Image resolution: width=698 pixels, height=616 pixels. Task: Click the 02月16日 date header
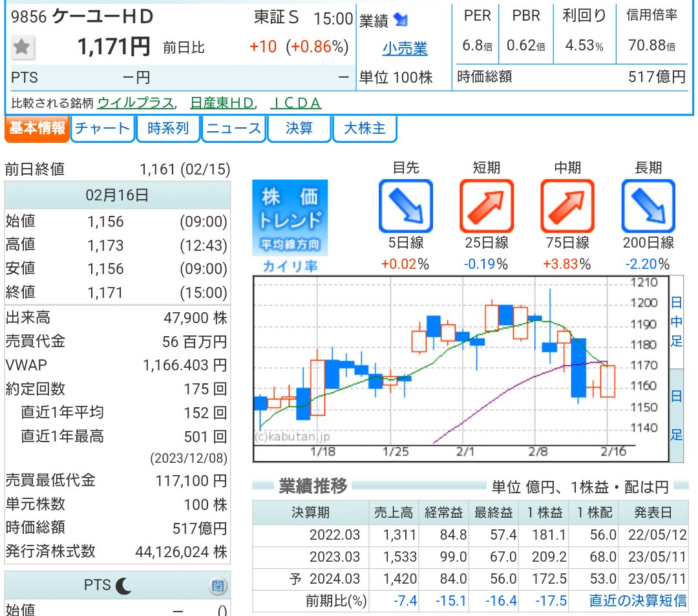(x=117, y=195)
